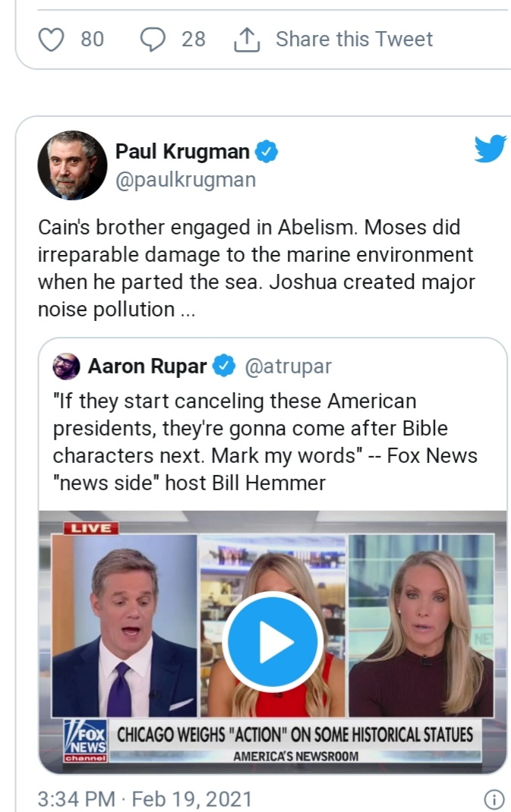The image size is (511, 812).
Task: Click the Paul Krugman display name
Action: coord(182,152)
